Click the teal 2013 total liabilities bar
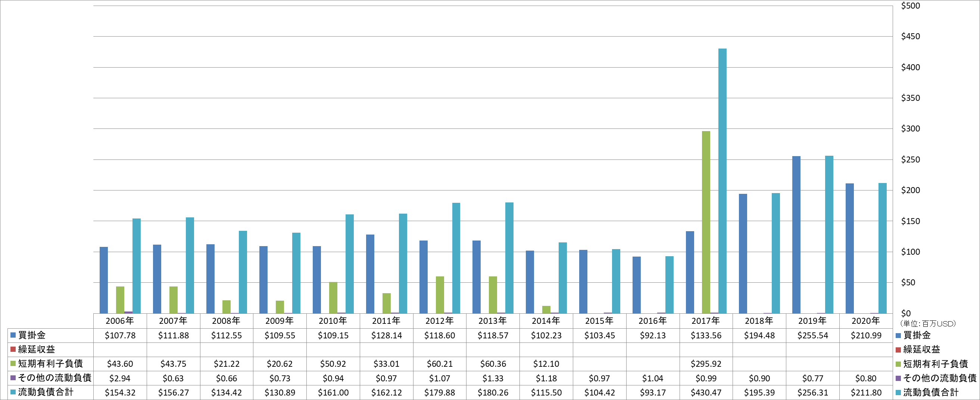980x400 pixels. point(509,258)
